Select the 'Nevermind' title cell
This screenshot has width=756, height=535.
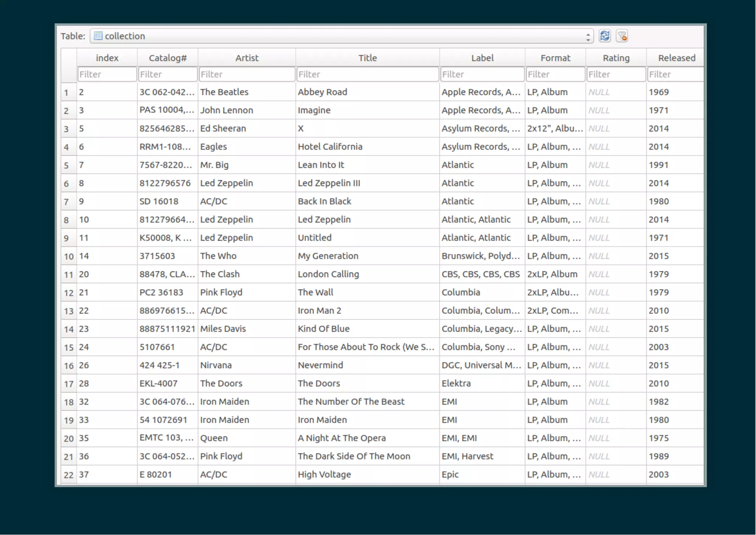[x=368, y=365]
